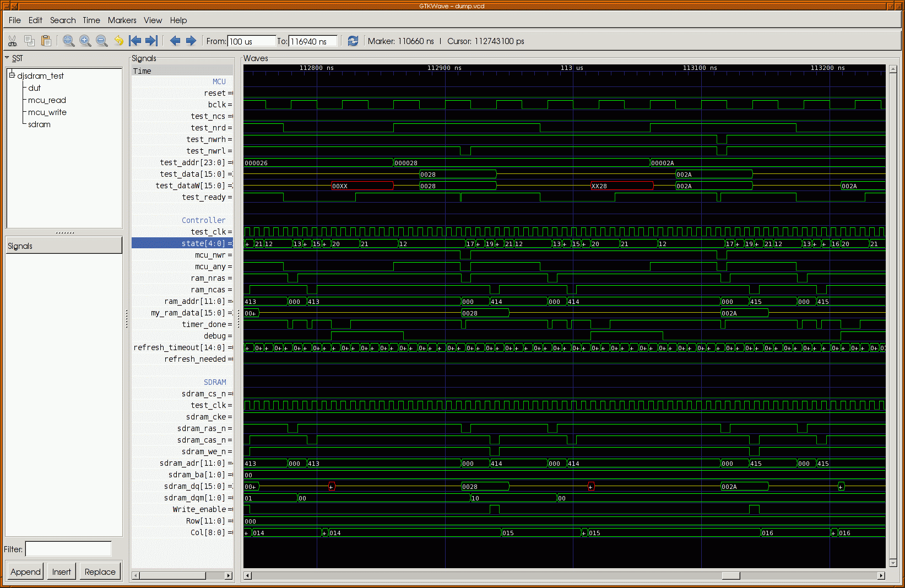Image resolution: width=905 pixels, height=588 pixels.
Task: Click the Undo Zoom arrow icon
Action: [x=118, y=41]
